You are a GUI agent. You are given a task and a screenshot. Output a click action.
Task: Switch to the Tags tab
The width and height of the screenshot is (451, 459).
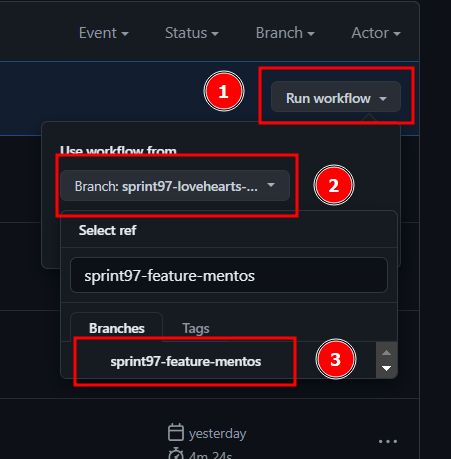pos(196,329)
